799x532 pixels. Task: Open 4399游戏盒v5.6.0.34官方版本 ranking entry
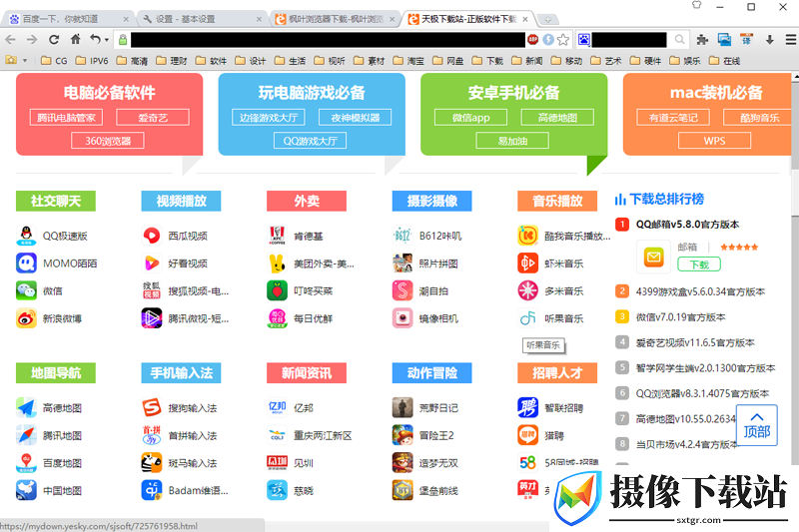click(x=700, y=291)
